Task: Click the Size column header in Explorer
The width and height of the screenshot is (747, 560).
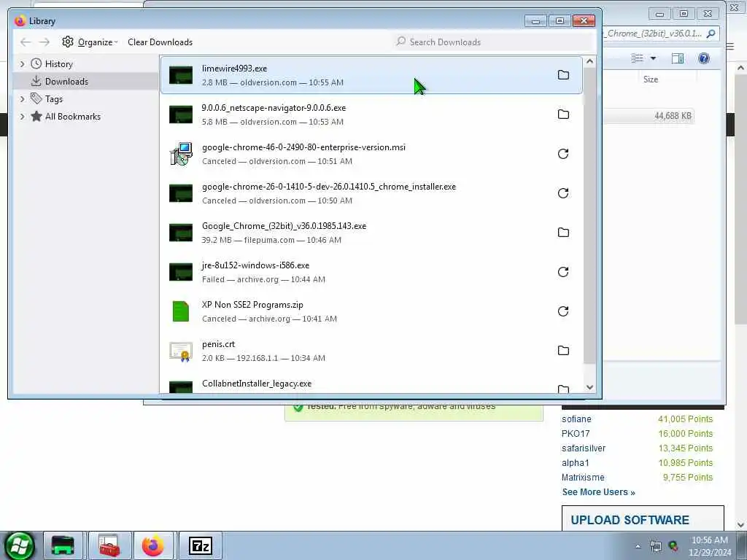Action: (651, 79)
